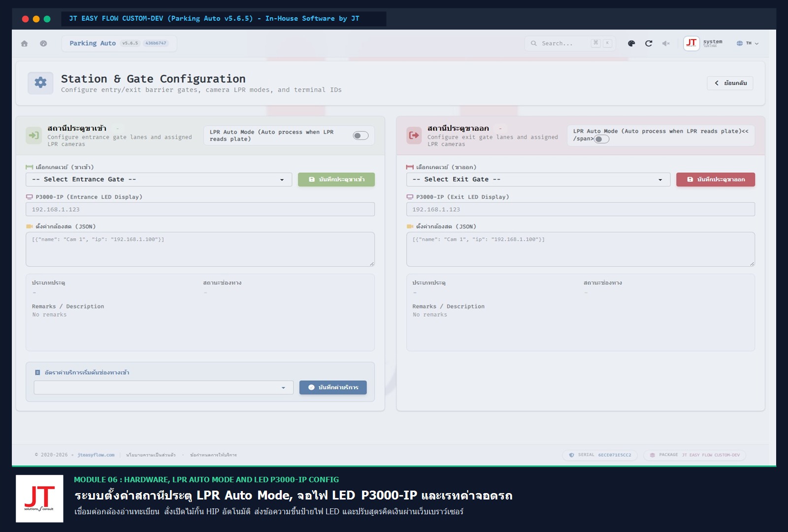Image resolution: width=788 pixels, height=532 pixels.
Task: Click the red save exit gate button
Action: [716, 179]
